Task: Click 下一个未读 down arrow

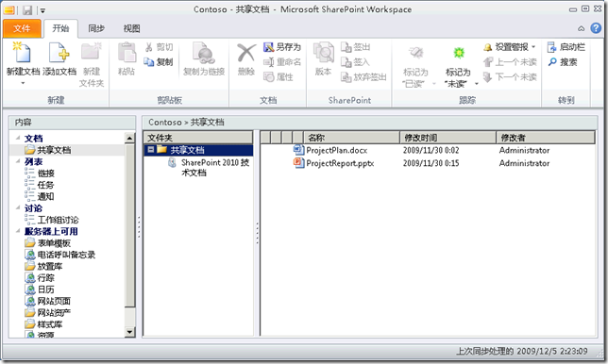Action: coord(487,77)
